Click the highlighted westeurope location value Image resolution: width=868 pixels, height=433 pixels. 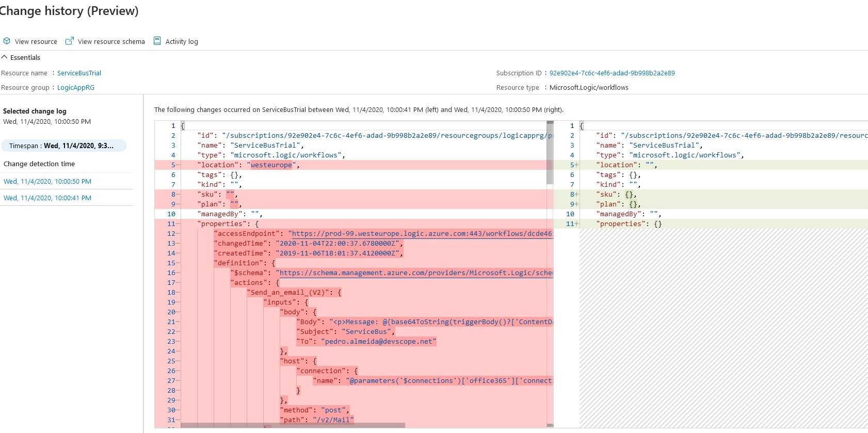click(x=271, y=165)
